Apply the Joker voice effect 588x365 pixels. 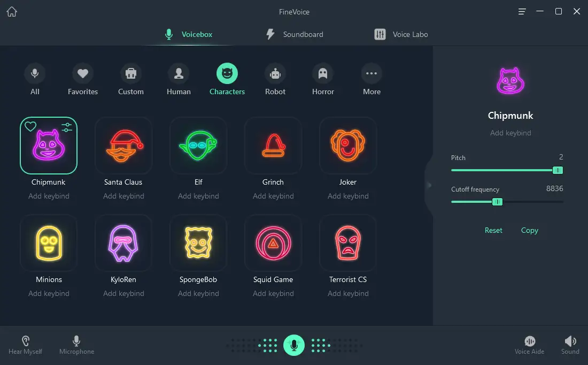(x=348, y=146)
